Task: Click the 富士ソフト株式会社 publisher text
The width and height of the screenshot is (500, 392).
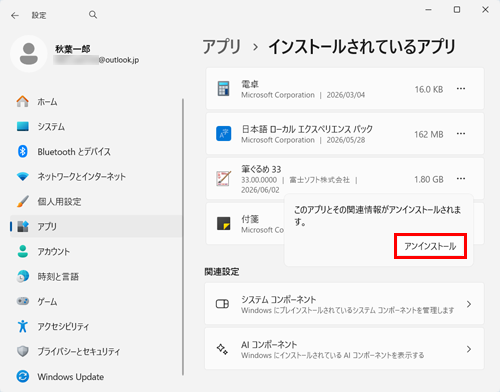Action: [x=320, y=180]
